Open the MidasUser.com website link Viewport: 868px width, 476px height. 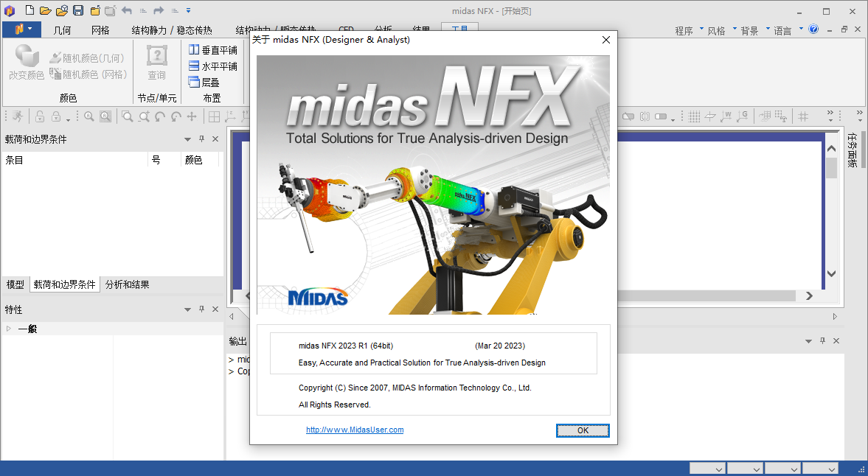(354, 430)
